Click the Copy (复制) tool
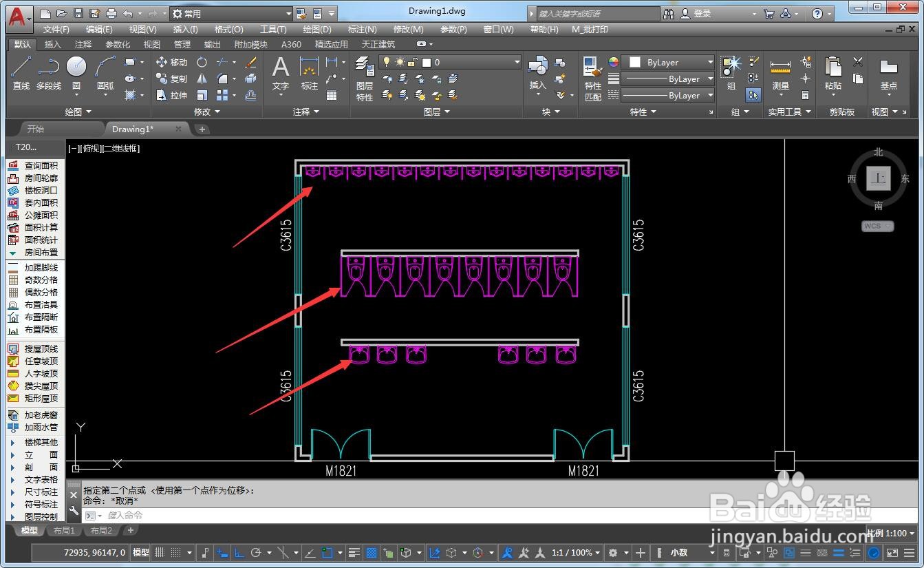 171,78
